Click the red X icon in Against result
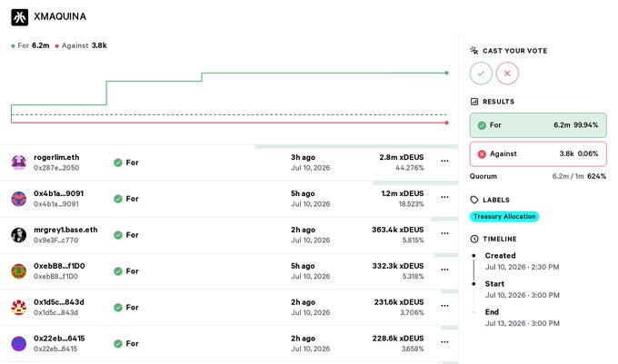 pos(482,154)
